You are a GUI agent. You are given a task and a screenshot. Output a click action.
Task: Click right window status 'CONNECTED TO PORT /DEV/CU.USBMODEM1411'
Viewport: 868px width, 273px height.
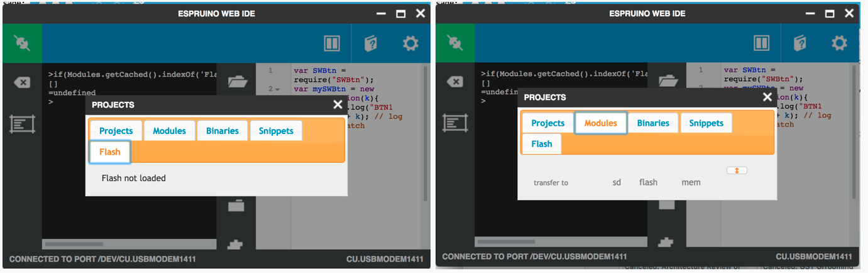[x=535, y=257]
